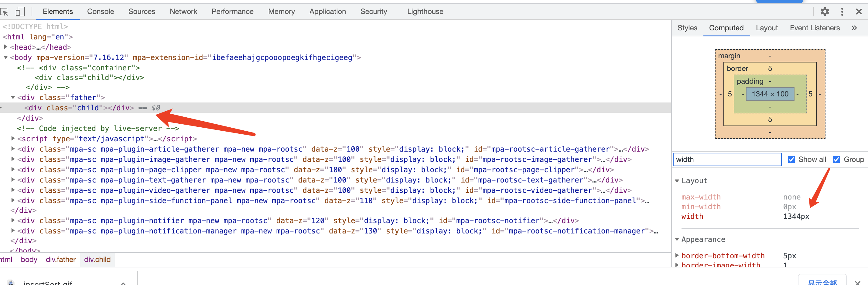This screenshot has width=868, height=285.
Task: Expand the border-bottom-width property
Action: pyautogui.click(x=677, y=255)
